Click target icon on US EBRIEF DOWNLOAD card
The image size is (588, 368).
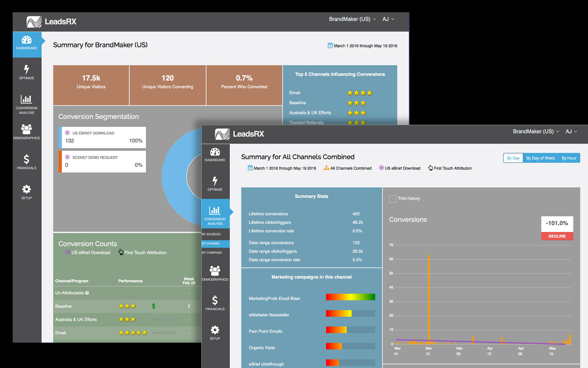67,132
